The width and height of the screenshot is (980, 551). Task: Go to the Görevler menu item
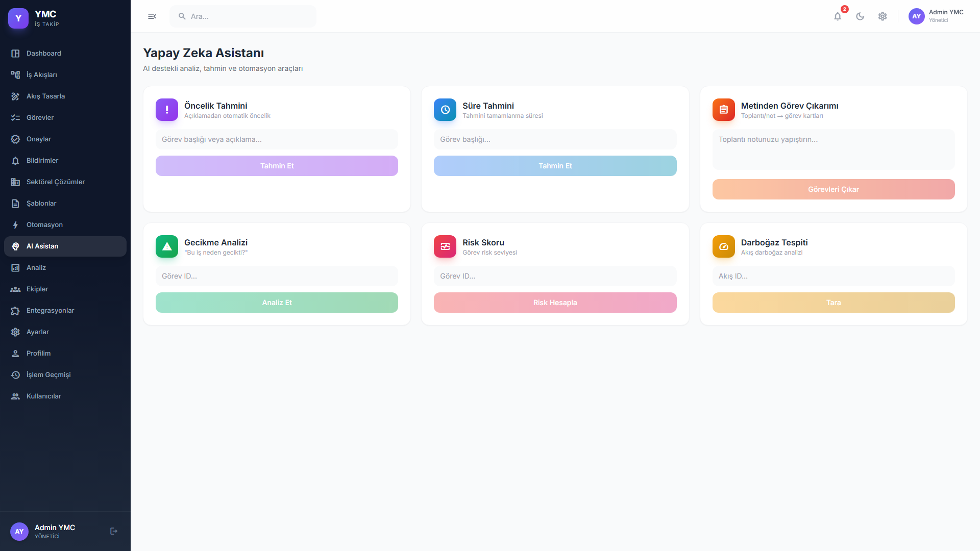[x=65, y=118]
